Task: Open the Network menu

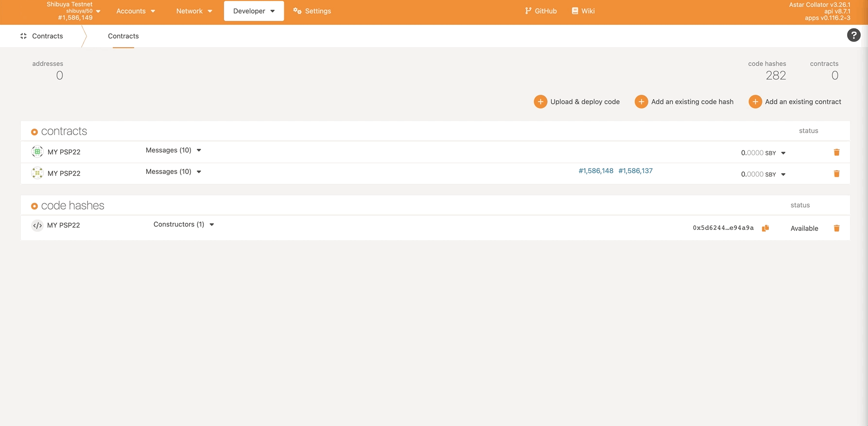Action: (194, 11)
